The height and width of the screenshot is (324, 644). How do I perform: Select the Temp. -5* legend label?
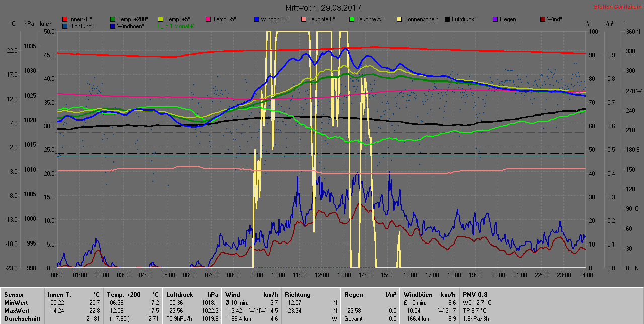coord(224,19)
